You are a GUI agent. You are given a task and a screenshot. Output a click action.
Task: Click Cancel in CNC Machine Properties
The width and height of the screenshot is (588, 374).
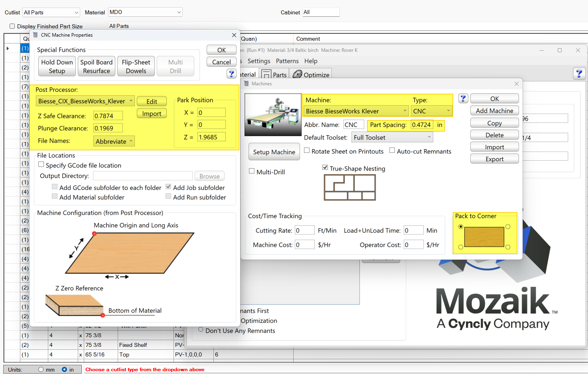(x=221, y=62)
